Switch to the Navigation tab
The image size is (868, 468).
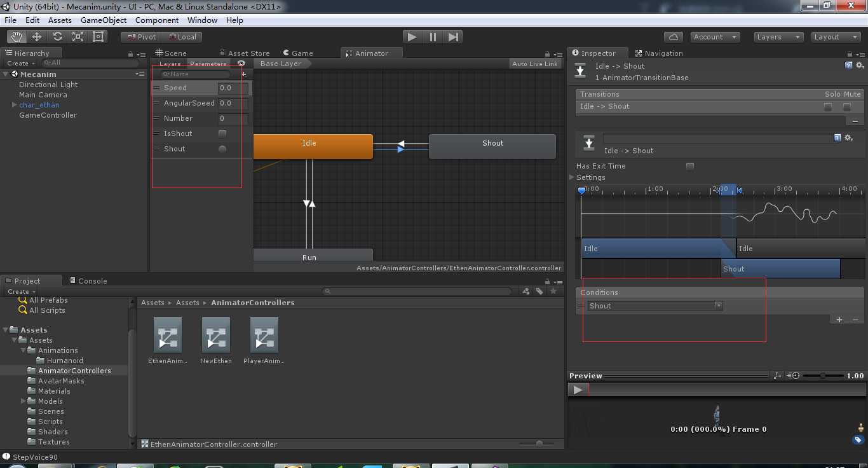659,53
